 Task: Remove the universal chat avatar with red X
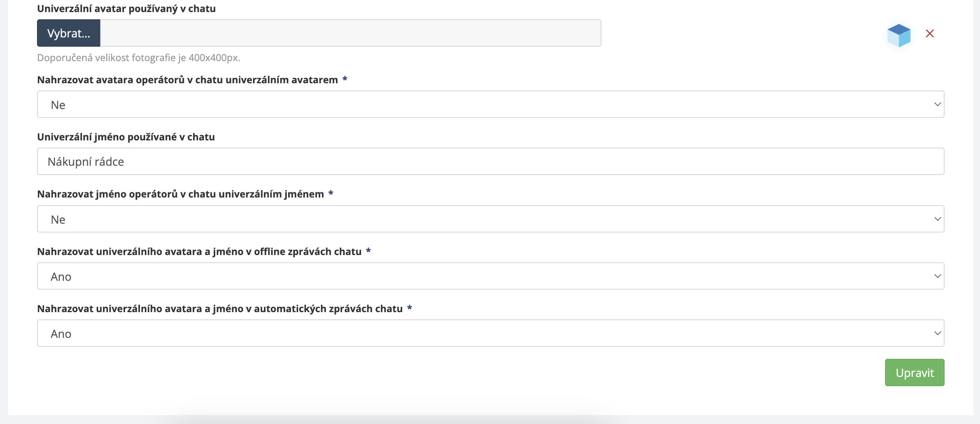[930, 33]
